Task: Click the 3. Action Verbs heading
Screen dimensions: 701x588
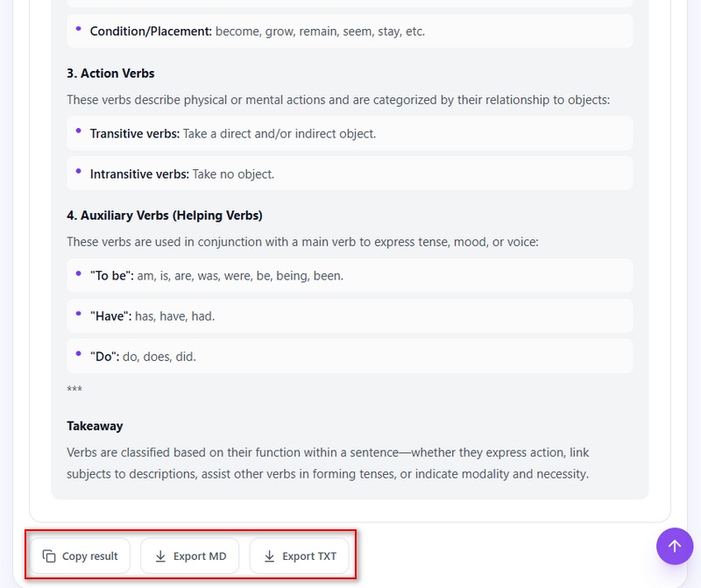Action: click(110, 74)
